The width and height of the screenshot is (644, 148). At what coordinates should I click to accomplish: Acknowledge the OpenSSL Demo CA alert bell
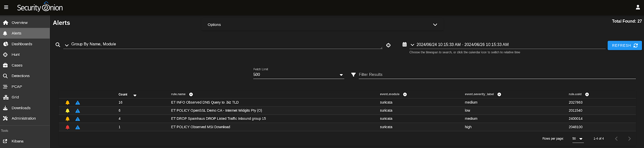(68, 111)
